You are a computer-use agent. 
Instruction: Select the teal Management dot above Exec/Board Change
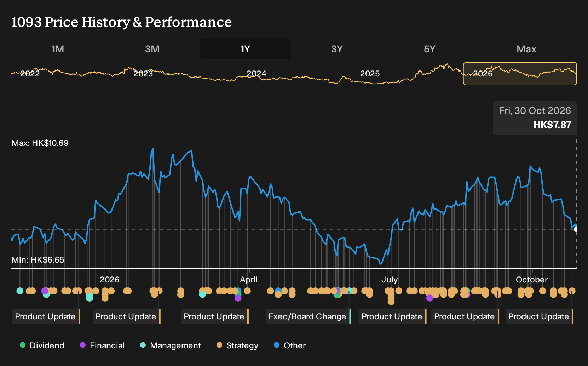pyautogui.click(x=350, y=291)
